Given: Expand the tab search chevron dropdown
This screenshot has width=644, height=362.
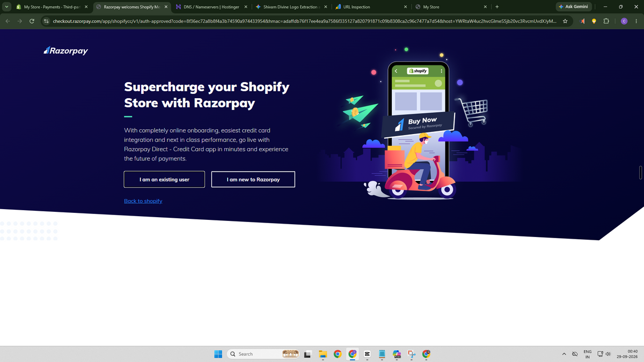Looking at the screenshot, I should point(6,7).
